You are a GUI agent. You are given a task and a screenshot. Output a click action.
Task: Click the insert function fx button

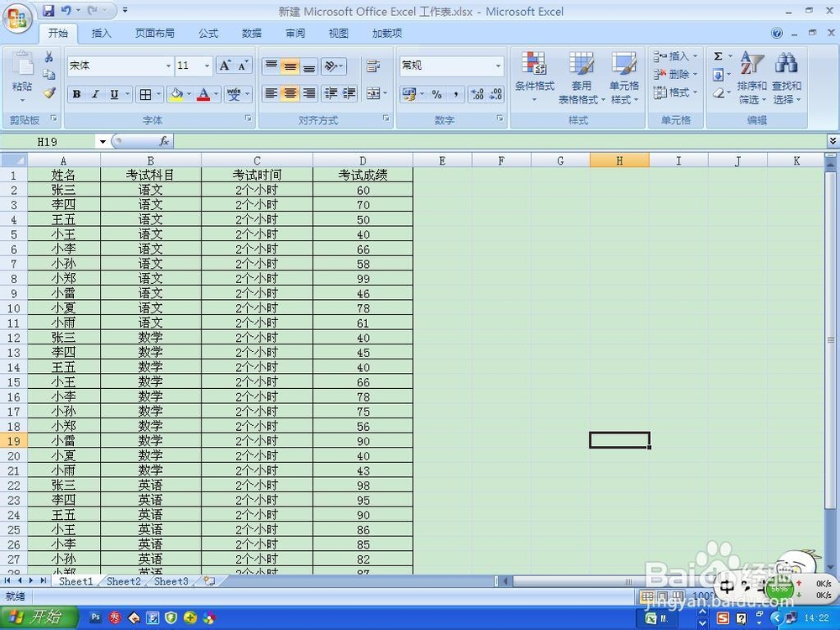point(164,141)
